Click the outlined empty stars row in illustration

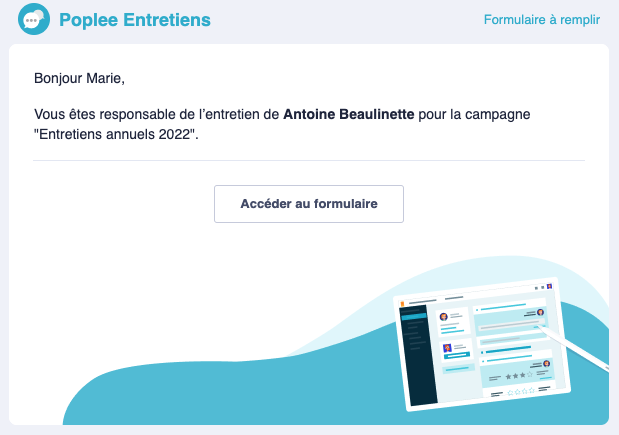click(x=521, y=392)
